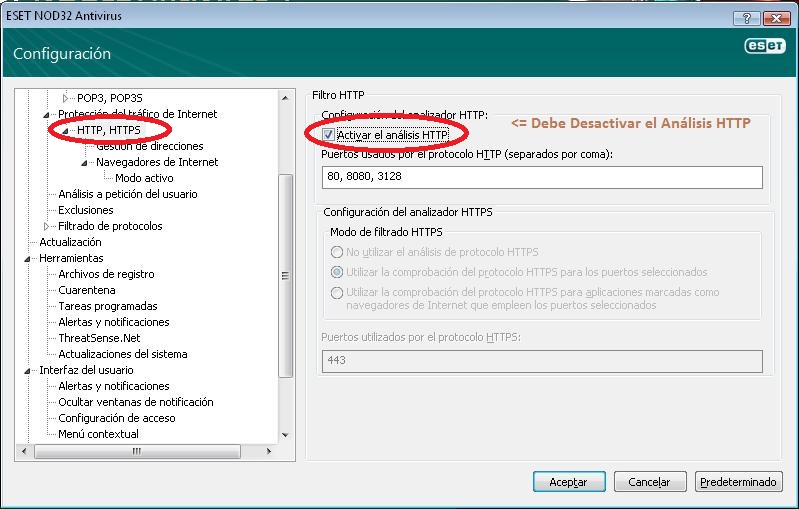The height and width of the screenshot is (509, 799).
Task: Collapse the HTTP, HTTPS tree node
Action: [66, 130]
